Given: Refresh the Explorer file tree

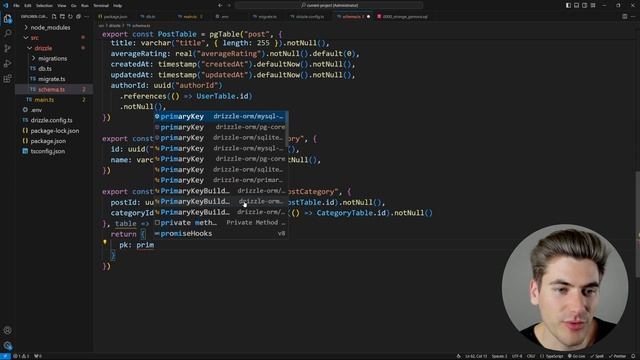Looking at the screenshot, I should (x=70, y=17).
